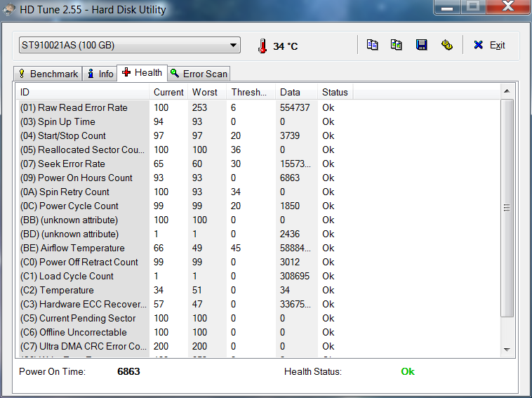532x398 pixels.
Task: Open the ST910021AS drive dropdown
Action: click(x=130, y=45)
